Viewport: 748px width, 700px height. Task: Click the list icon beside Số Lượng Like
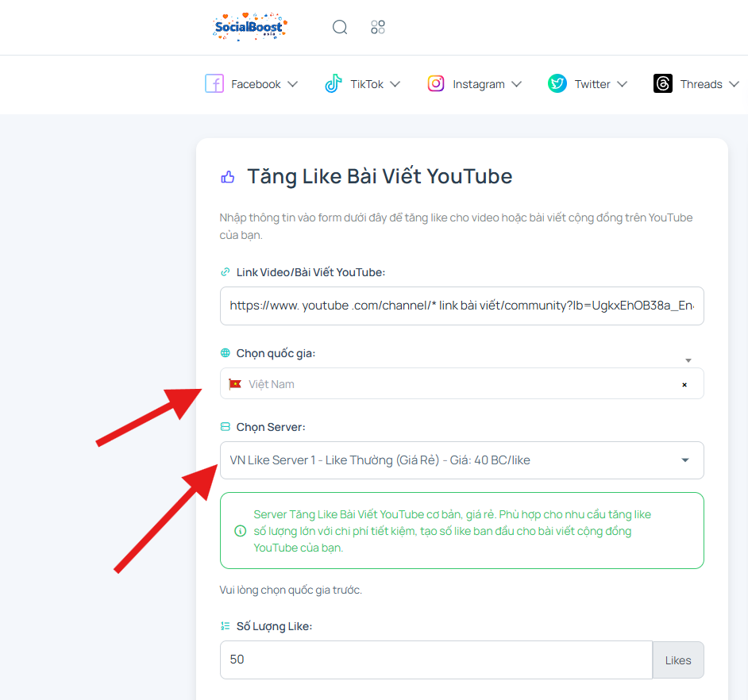(226, 626)
